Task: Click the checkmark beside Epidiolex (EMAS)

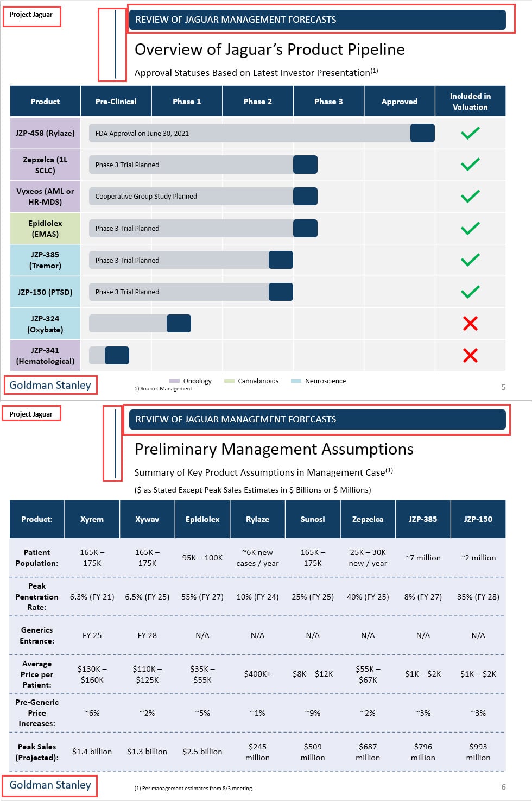Action: 469,228
